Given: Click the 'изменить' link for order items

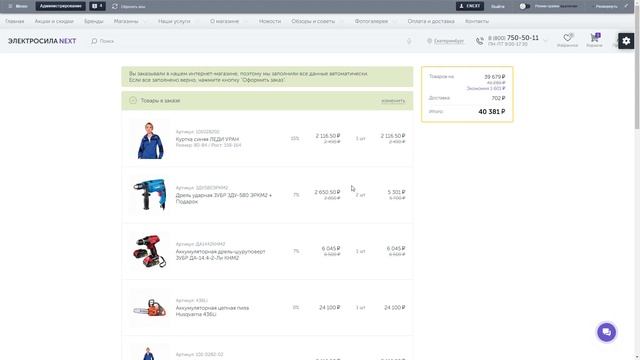Looking at the screenshot, I should [x=393, y=101].
